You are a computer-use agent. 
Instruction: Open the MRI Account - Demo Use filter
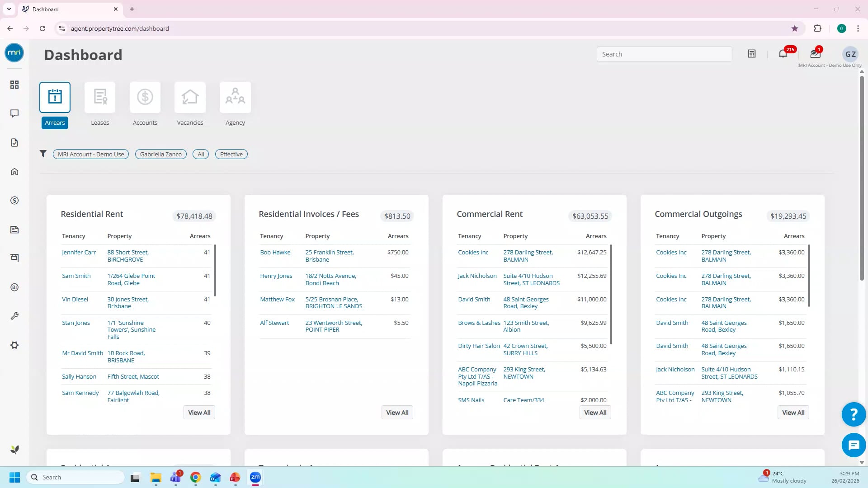91,154
